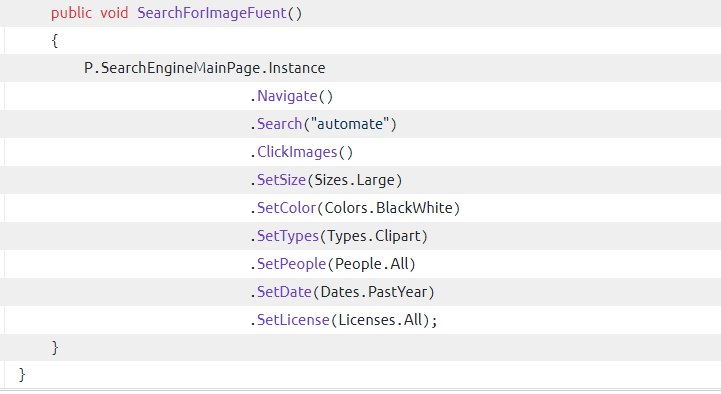This screenshot has height=394, width=721.
Task: Click the People.All argument
Action: (x=372, y=264)
